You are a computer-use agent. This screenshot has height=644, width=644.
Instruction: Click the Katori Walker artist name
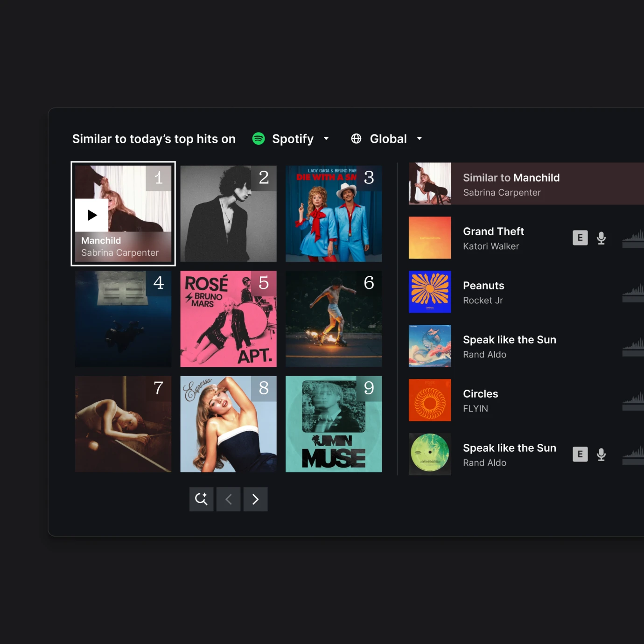click(491, 246)
